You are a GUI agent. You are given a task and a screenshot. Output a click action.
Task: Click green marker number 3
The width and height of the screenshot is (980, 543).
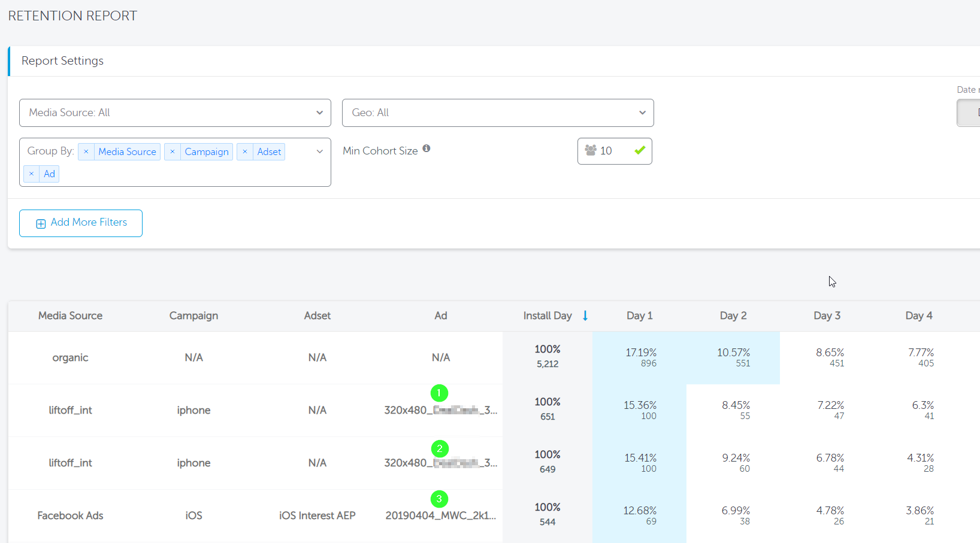[x=439, y=499]
